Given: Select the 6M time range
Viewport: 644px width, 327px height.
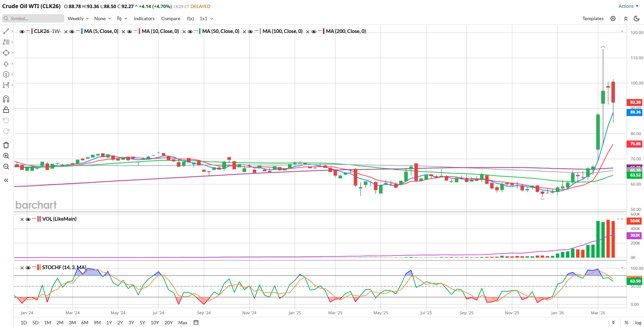Looking at the screenshot, I should [85, 322].
